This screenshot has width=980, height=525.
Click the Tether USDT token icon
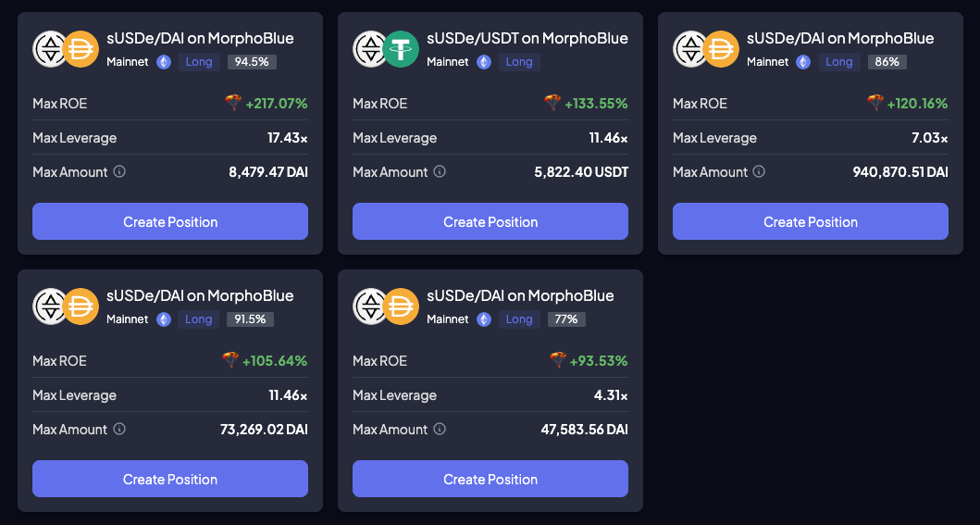(x=402, y=49)
